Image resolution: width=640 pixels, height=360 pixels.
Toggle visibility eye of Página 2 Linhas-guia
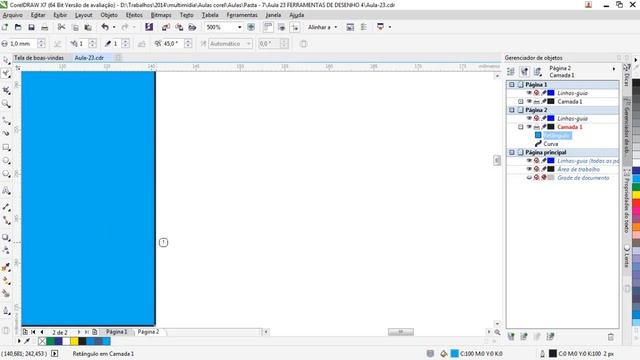[529, 118]
